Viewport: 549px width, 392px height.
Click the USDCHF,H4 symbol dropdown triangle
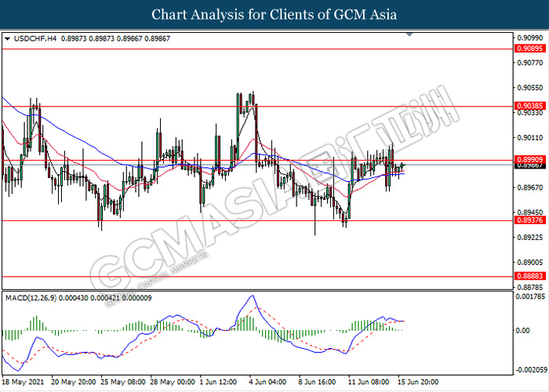pos(7,39)
